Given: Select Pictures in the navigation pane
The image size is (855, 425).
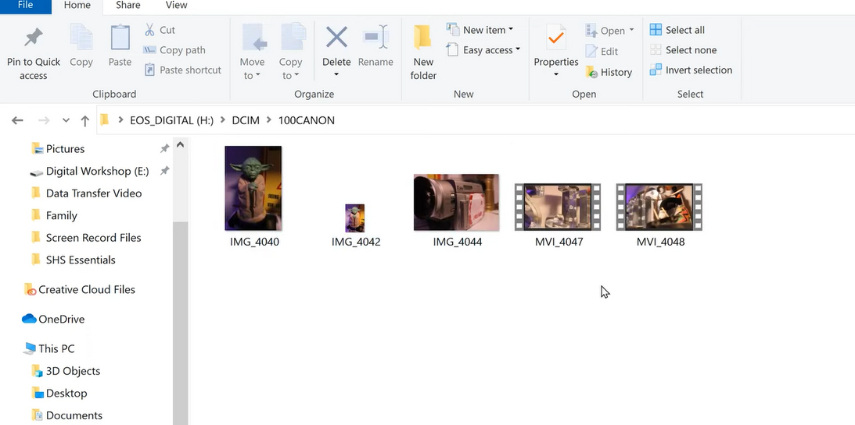Looking at the screenshot, I should 65,148.
